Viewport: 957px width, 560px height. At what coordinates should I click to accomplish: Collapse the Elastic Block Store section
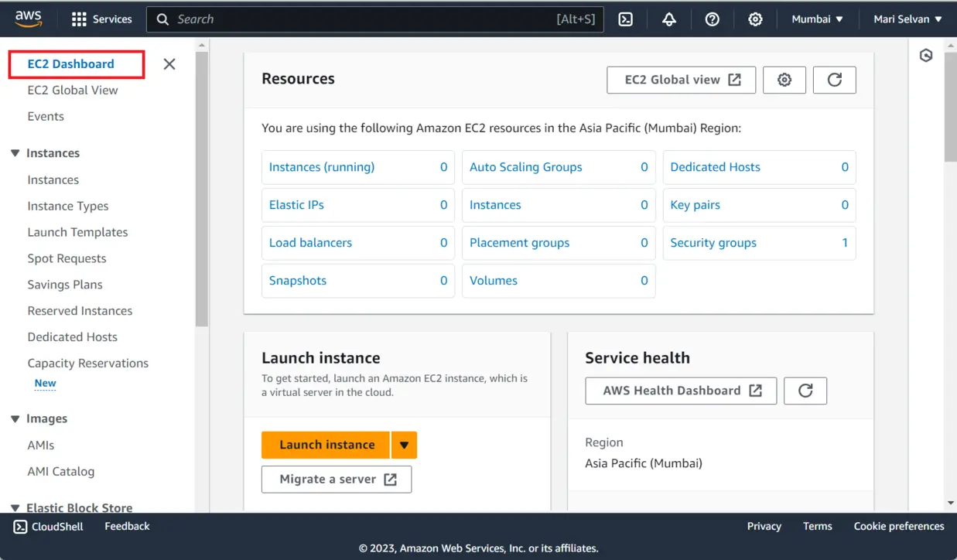tap(15, 508)
